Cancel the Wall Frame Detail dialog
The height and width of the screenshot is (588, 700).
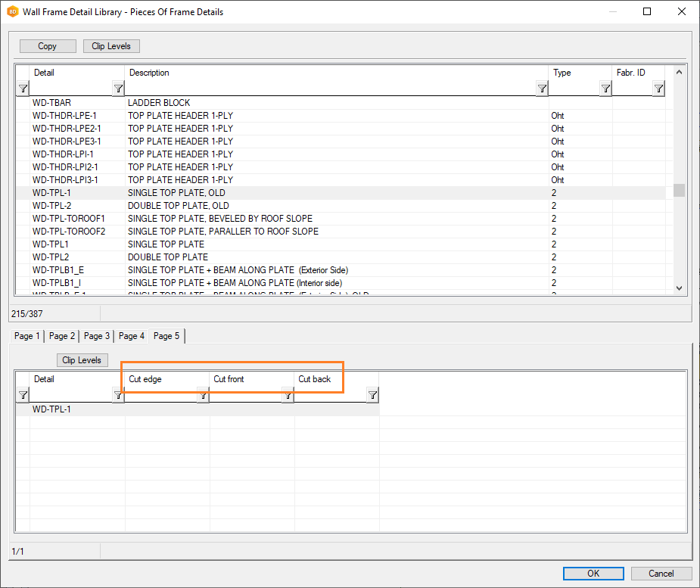[661, 574]
